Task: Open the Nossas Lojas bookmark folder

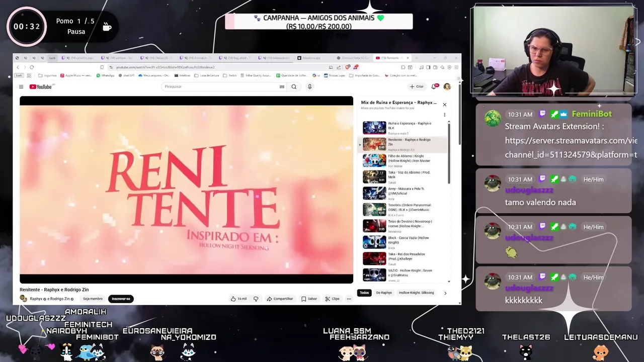Action: click(x=334, y=75)
